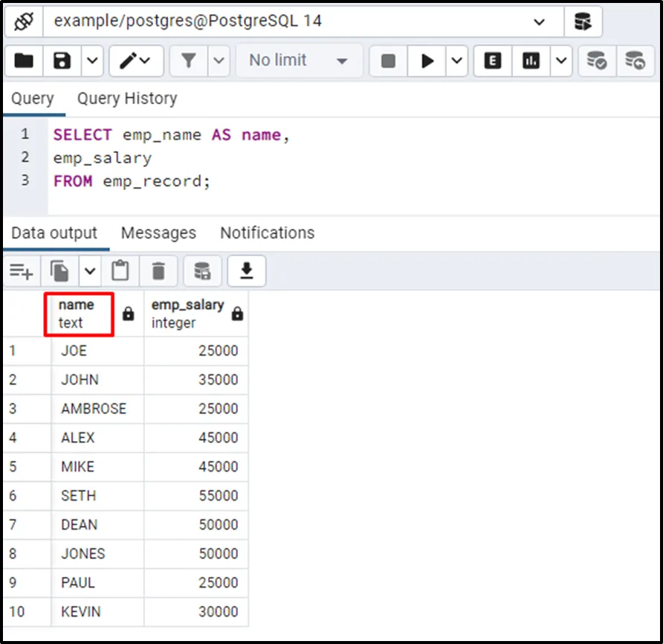Expand the database connection dropdown

click(x=540, y=22)
